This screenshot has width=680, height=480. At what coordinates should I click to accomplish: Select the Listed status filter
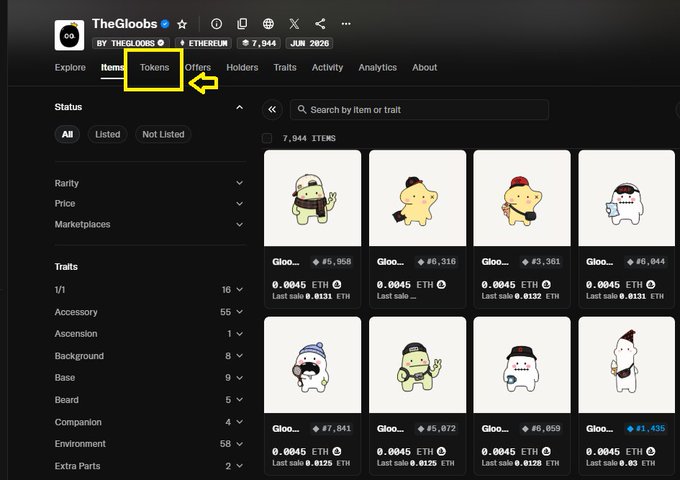coord(108,134)
